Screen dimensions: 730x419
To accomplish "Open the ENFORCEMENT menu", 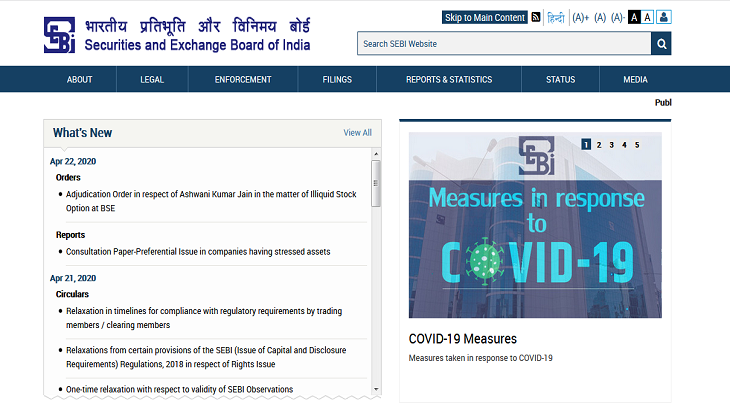I will [243, 80].
